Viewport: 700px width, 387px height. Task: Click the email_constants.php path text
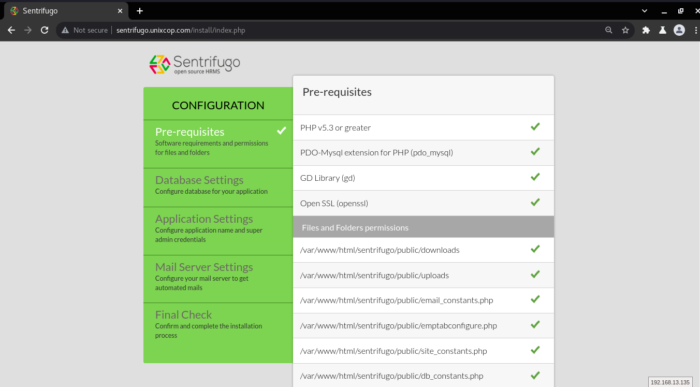(x=396, y=300)
